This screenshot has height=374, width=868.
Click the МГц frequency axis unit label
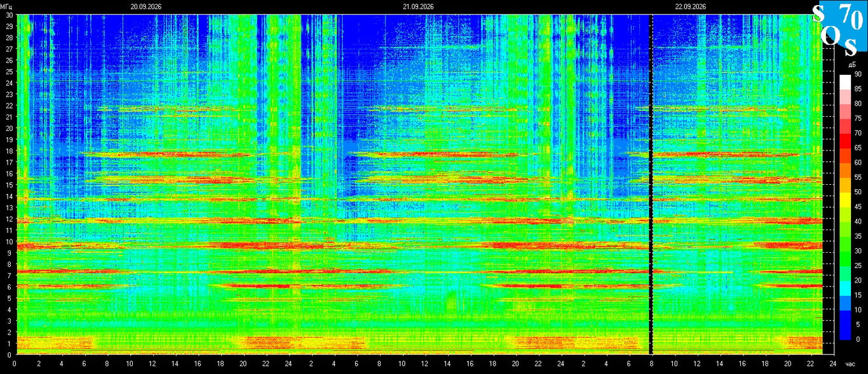(6, 6)
